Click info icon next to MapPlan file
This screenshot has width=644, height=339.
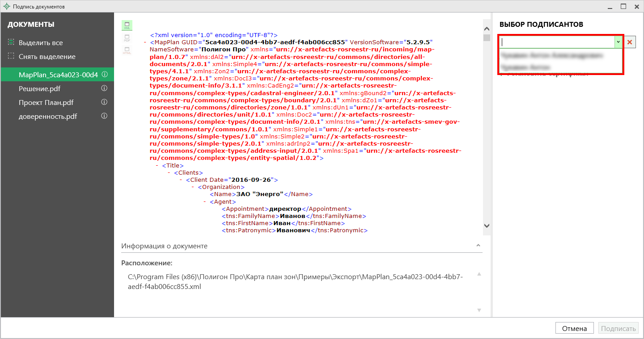click(x=105, y=75)
